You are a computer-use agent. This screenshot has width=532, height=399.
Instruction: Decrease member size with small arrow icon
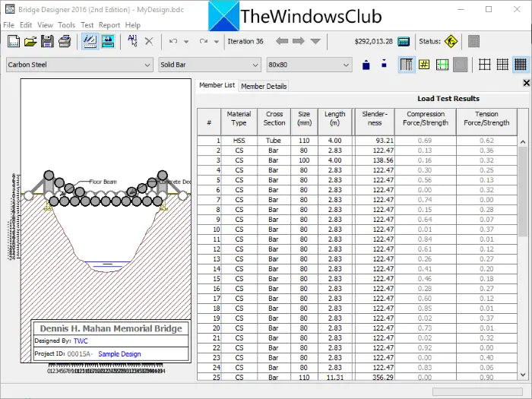pyautogui.click(x=384, y=63)
